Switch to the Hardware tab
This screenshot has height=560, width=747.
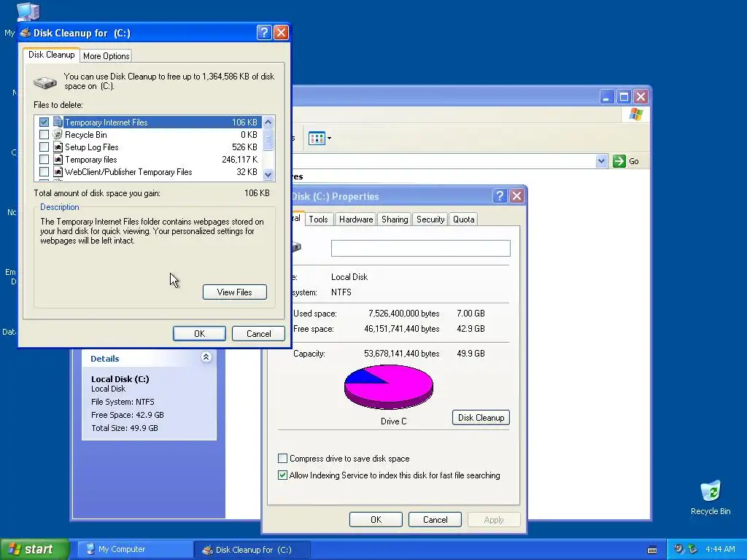point(356,219)
